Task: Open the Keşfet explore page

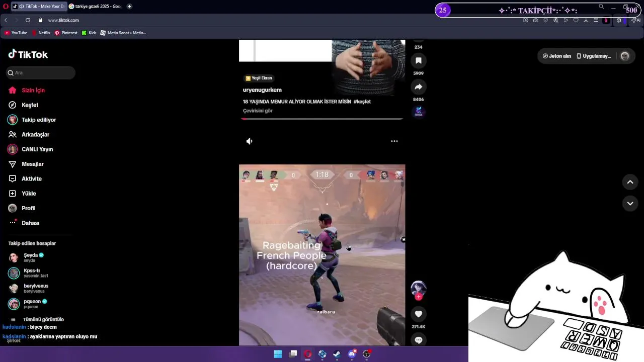Action: (x=23, y=105)
